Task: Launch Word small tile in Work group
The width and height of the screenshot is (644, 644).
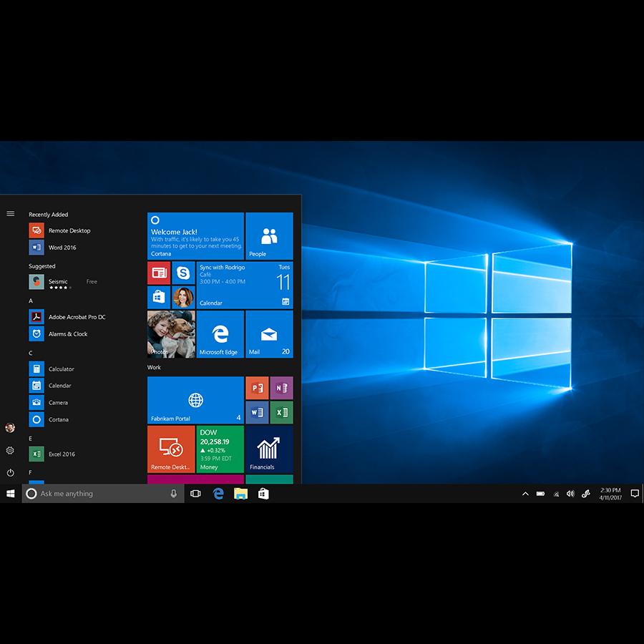Action: pos(257,412)
